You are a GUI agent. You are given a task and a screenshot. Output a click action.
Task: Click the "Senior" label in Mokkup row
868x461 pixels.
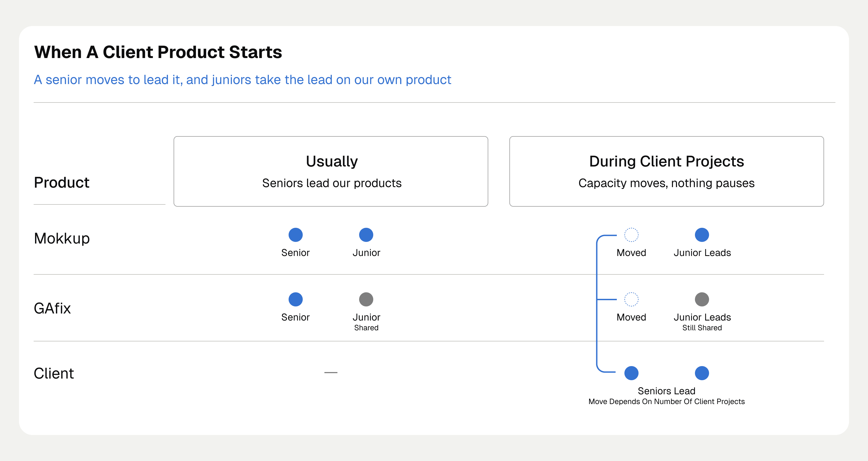[x=295, y=253]
